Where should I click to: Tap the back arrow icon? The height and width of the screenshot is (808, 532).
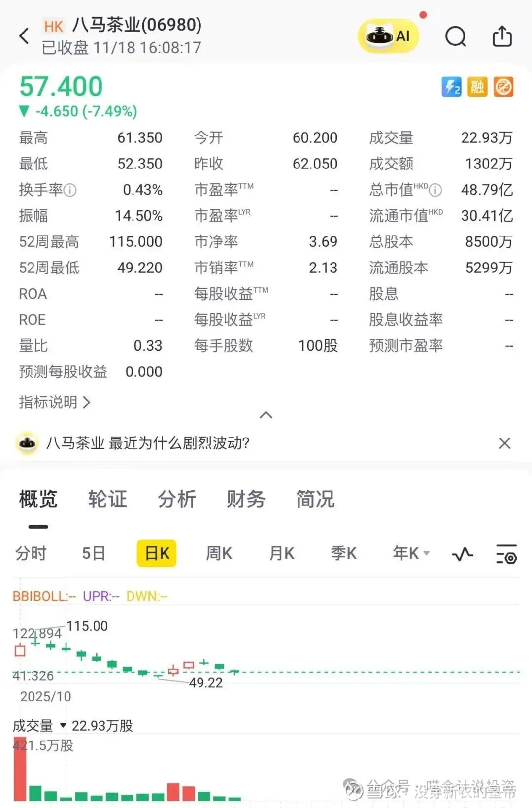click(24, 36)
